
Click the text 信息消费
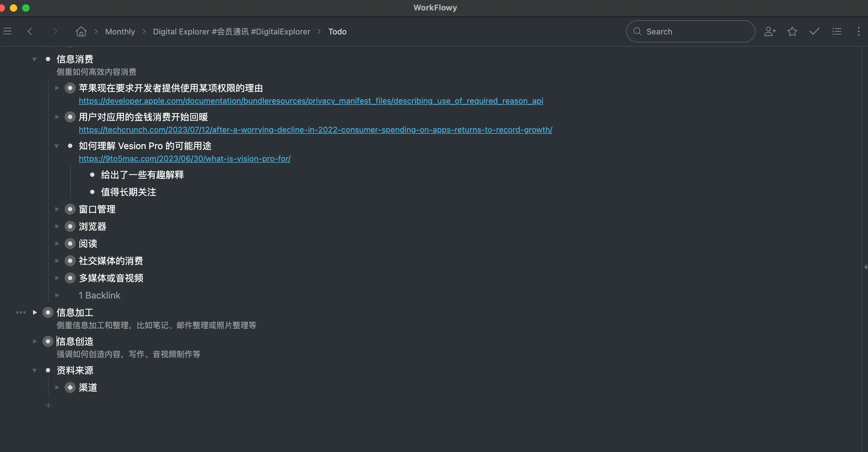coord(75,59)
